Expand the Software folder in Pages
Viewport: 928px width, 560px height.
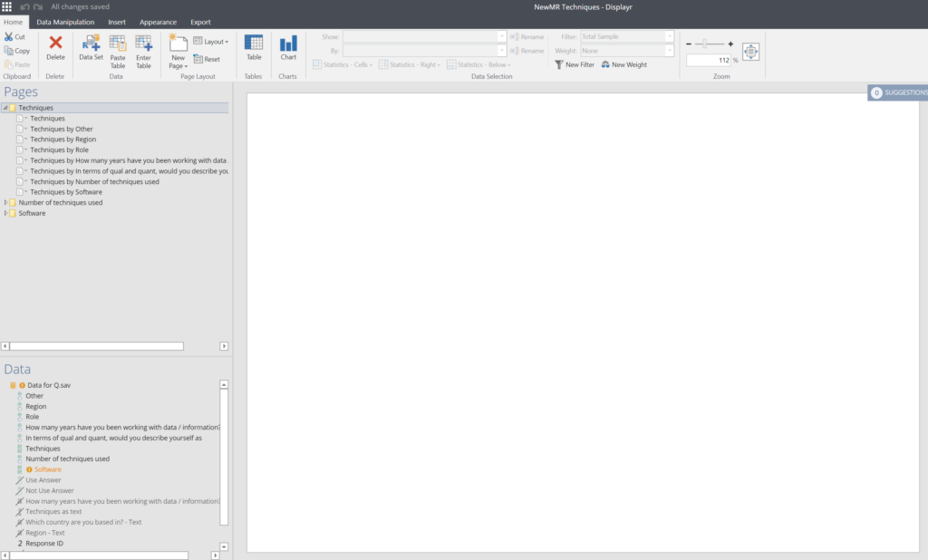click(6, 213)
